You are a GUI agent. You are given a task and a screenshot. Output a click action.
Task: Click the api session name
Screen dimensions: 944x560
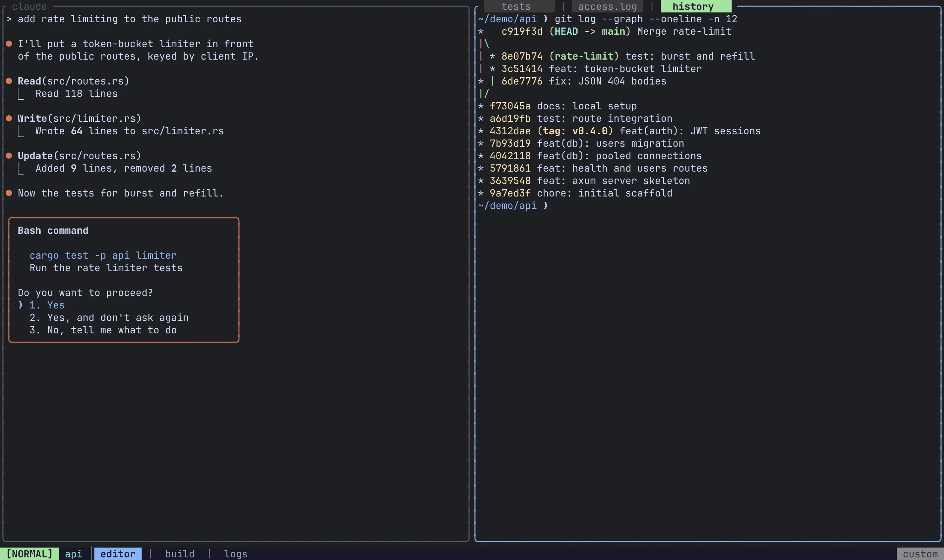coord(74,553)
